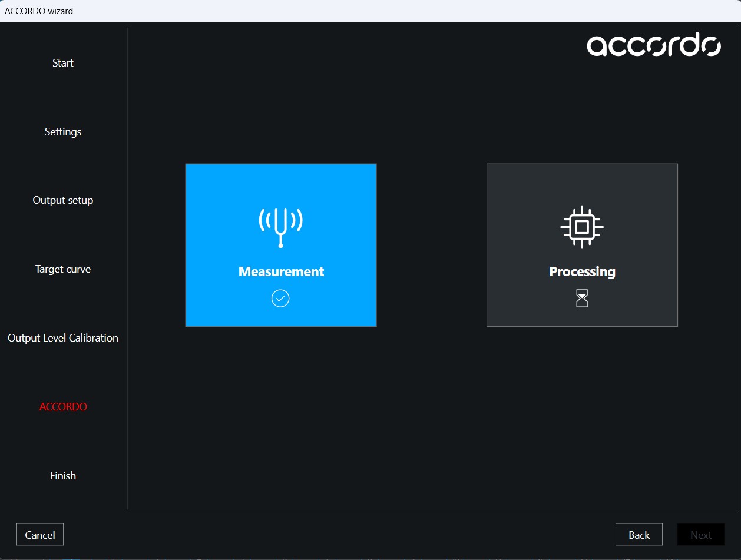Select the ACCORDO step in sidebar

(63, 407)
